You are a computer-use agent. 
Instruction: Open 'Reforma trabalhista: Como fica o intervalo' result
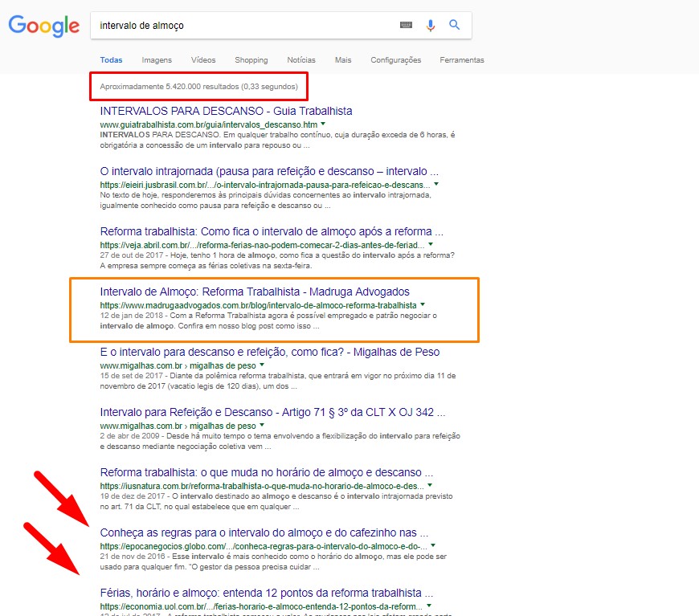[272, 231]
